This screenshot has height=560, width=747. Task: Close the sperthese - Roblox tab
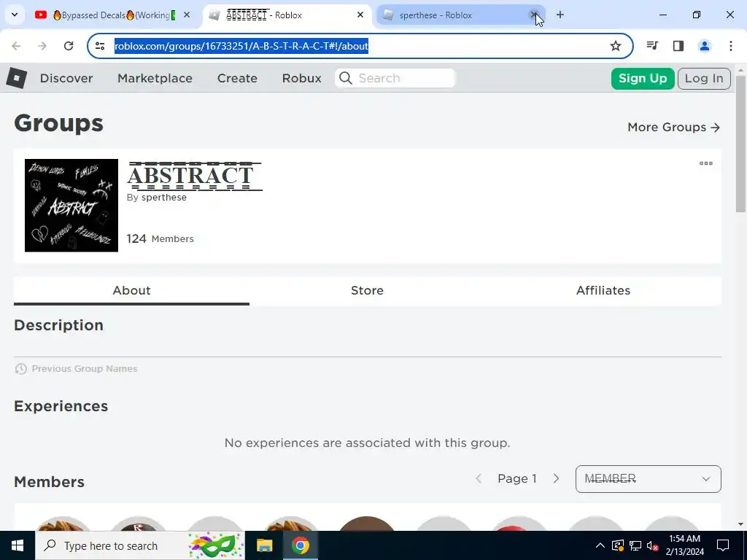click(534, 15)
